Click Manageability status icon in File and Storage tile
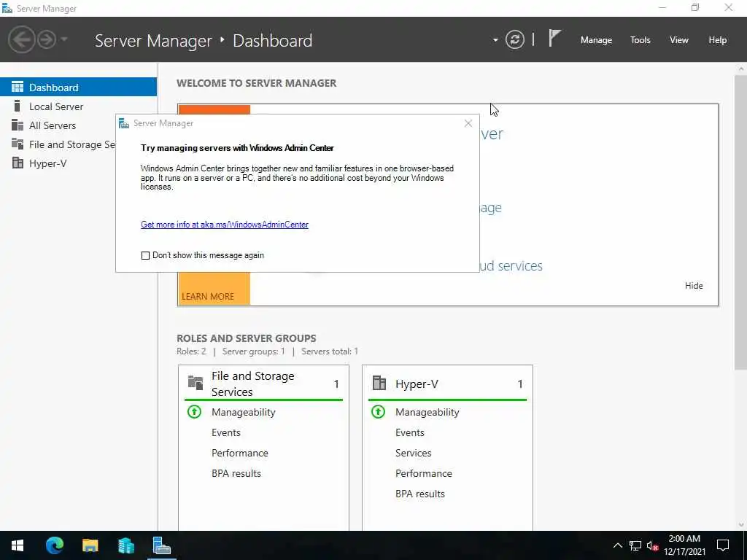 point(194,411)
